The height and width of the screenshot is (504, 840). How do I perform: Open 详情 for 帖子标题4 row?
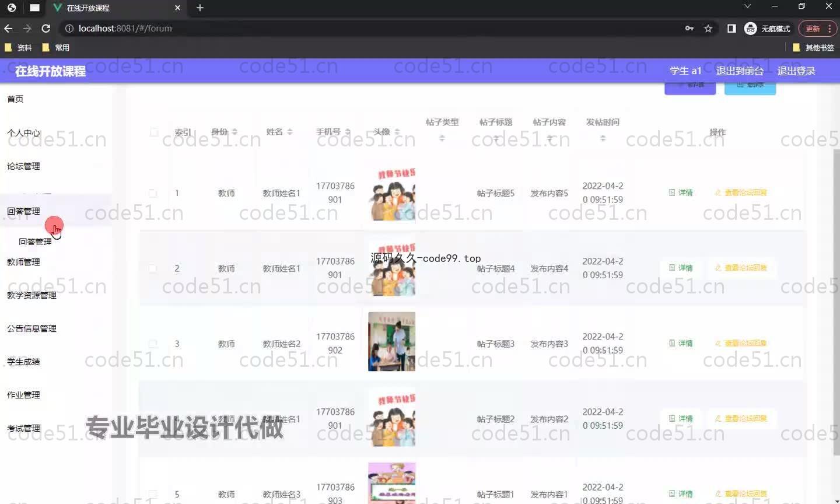(681, 268)
